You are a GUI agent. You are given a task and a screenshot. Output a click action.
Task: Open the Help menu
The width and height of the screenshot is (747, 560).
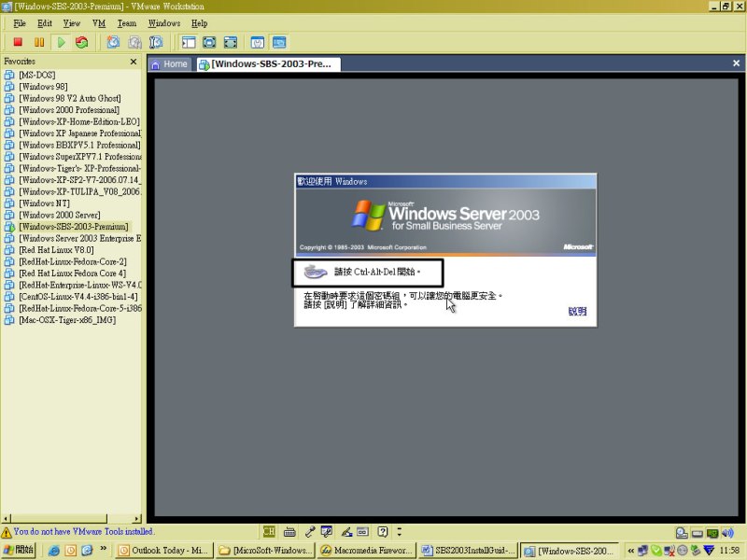point(199,23)
